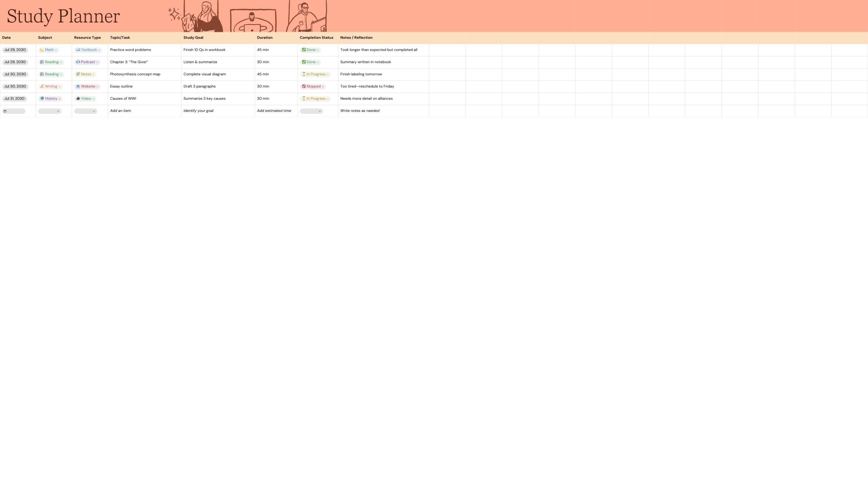Image resolution: width=868 pixels, height=488 pixels.
Task: Open the Completion Status dropdown for Essay outline
Action: (x=322, y=86)
